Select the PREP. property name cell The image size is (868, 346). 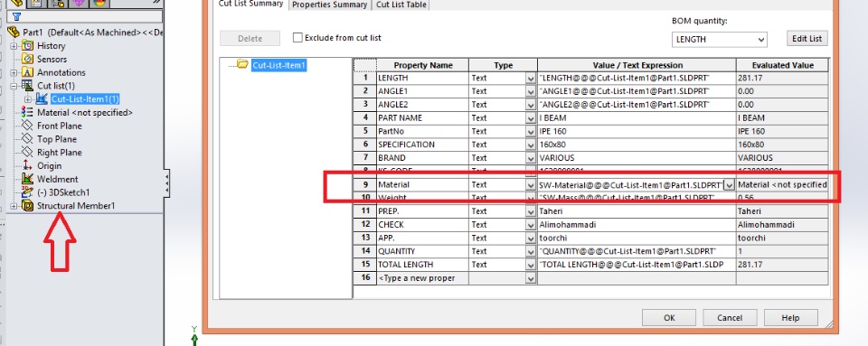[422, 211]
